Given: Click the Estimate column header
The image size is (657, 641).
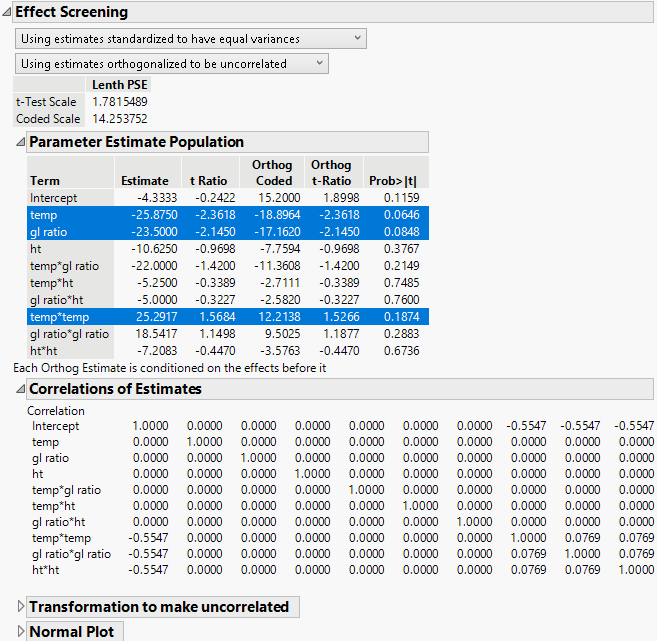Looking at the screenshot, I should click(x=145, y=181).
